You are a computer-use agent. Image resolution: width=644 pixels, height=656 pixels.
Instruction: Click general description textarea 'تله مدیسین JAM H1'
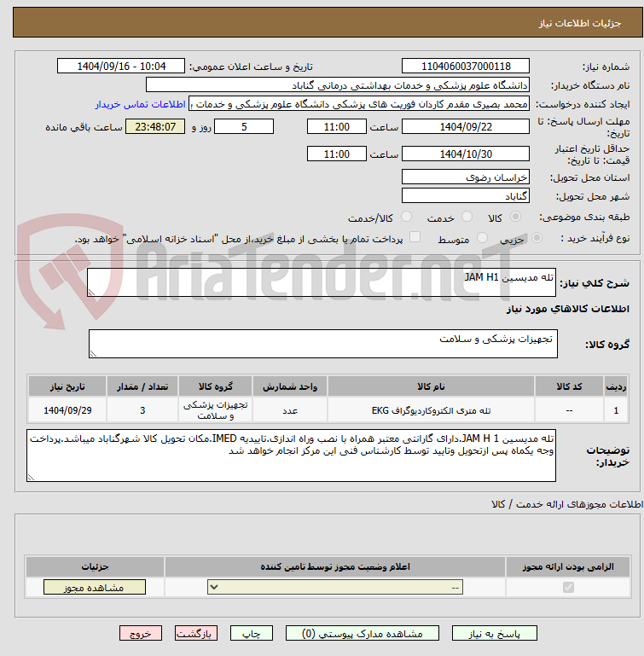pos(322,283)
